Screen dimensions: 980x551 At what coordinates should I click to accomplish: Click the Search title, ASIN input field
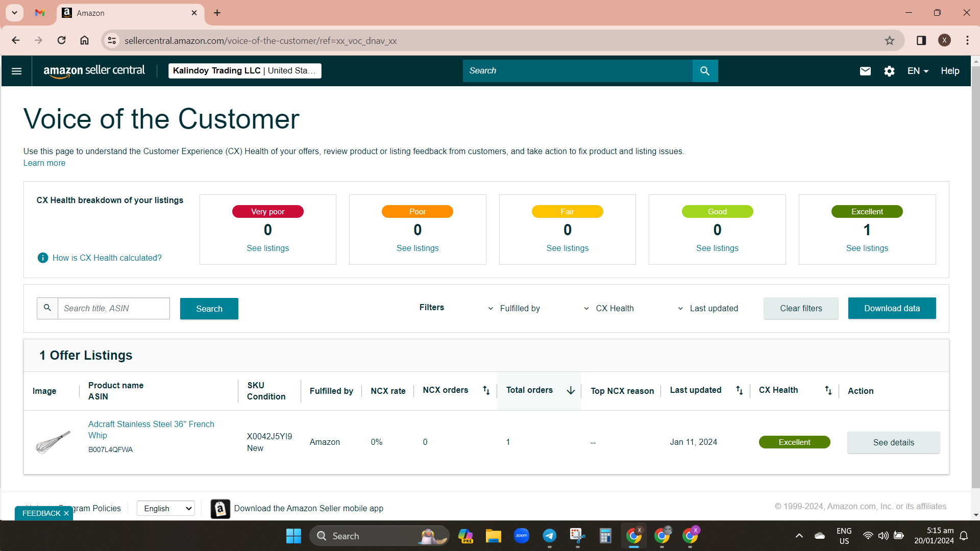pos(113,308)
